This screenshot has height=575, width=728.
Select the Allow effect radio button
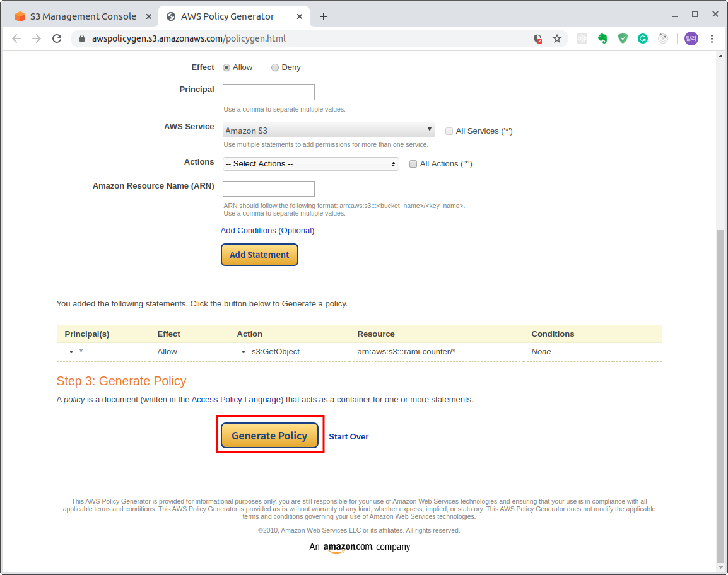226,67
